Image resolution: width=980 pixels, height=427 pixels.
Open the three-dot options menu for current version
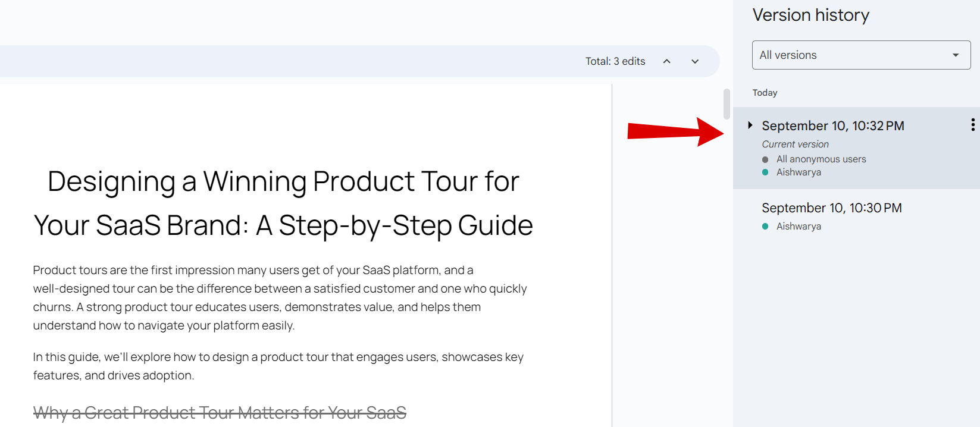(x=972, y=124)
